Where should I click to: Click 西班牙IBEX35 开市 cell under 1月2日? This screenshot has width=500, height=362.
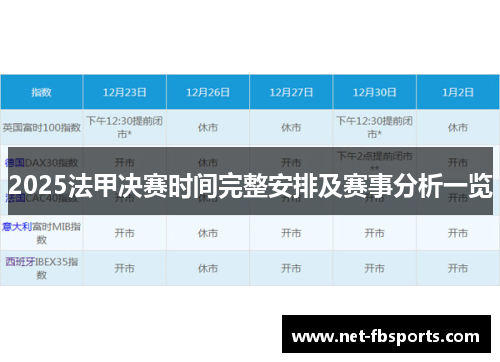[458, 268]
